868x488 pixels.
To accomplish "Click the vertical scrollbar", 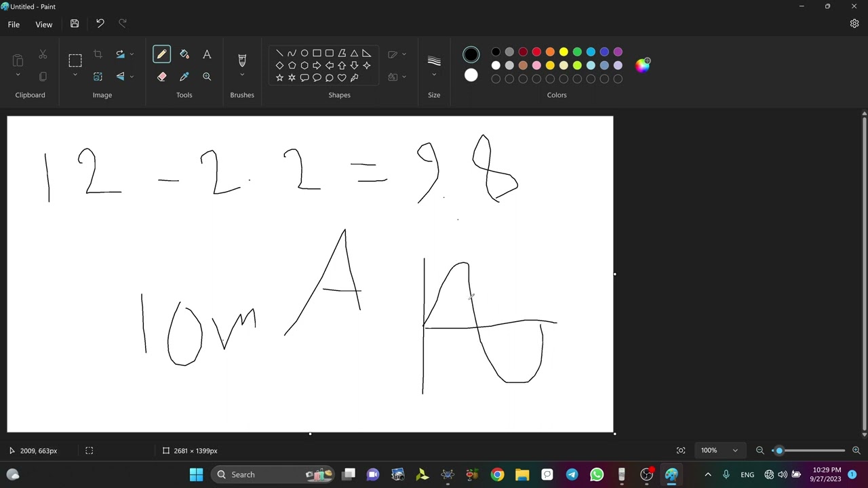I will (864, 271).
